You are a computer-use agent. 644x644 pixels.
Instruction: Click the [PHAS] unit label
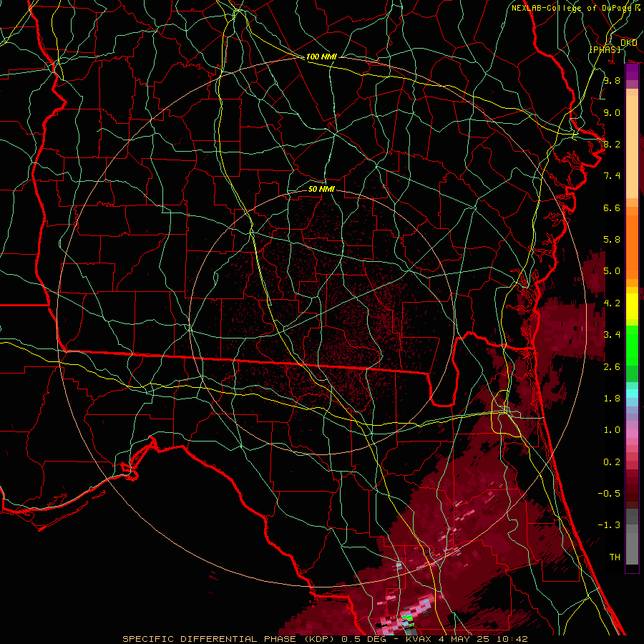point(605,49)
